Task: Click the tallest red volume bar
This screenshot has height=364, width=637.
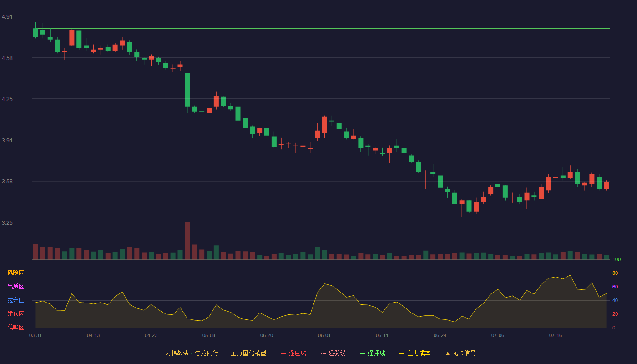Action: tap(187, 241)
